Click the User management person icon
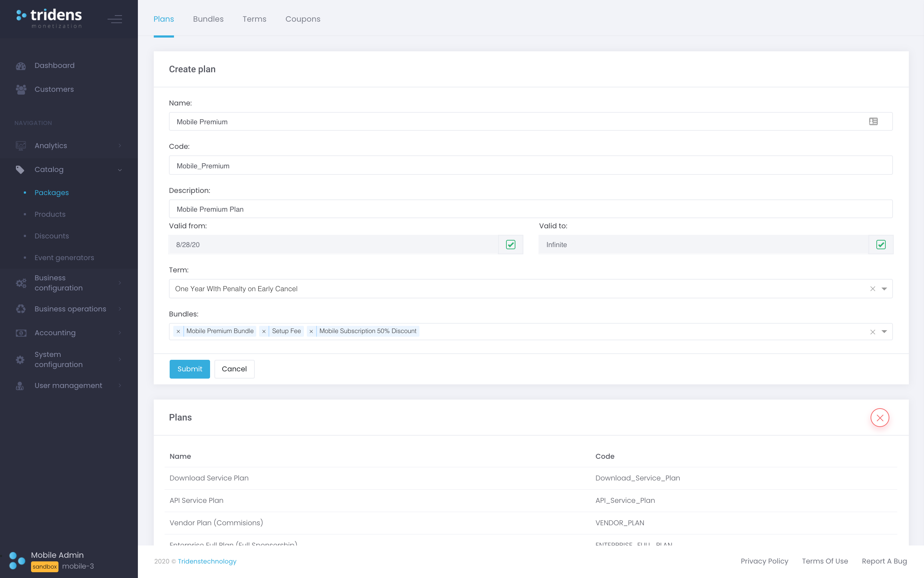 [20, 386]
